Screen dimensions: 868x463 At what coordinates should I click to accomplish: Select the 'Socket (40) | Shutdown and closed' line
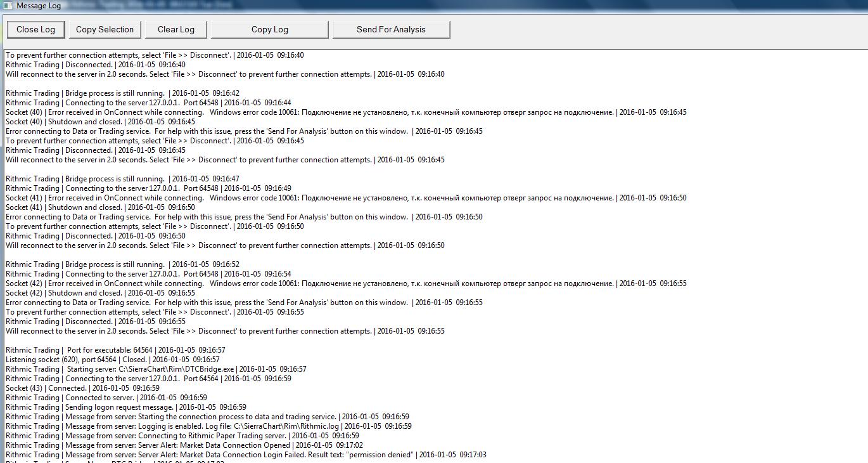coord(100,122)
